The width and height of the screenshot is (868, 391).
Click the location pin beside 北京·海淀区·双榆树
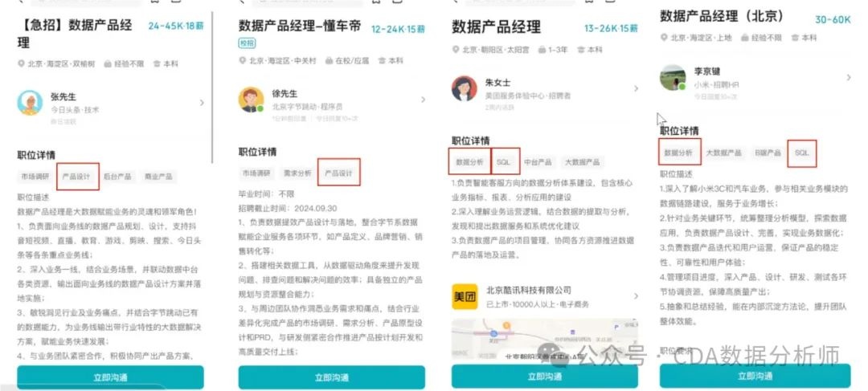point(21,64)
